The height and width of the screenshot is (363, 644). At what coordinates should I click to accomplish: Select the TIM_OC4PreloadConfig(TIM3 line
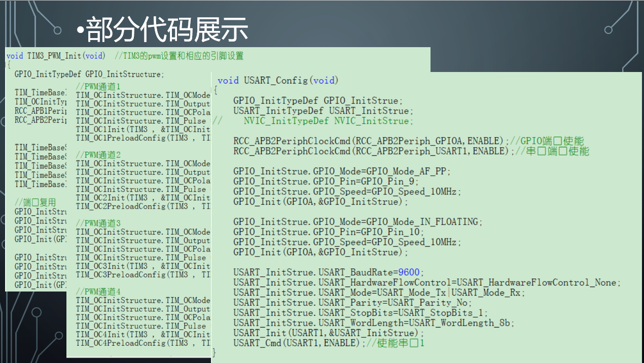tap(143, 343)
